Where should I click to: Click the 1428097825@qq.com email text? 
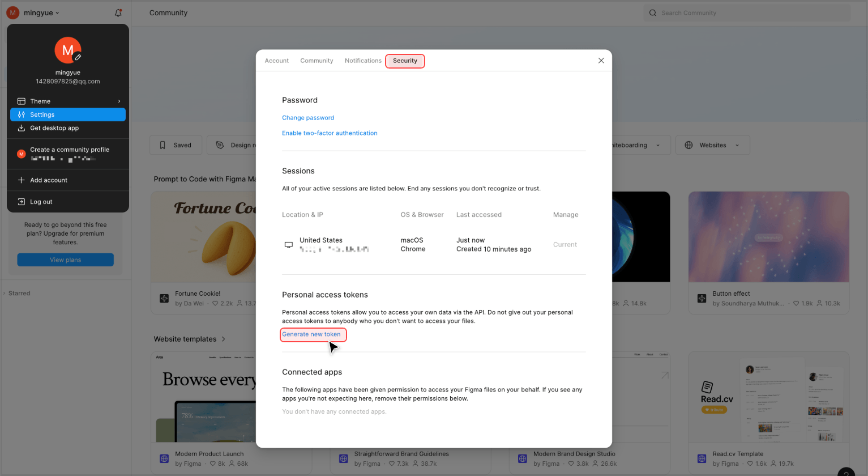coord(68,82)
